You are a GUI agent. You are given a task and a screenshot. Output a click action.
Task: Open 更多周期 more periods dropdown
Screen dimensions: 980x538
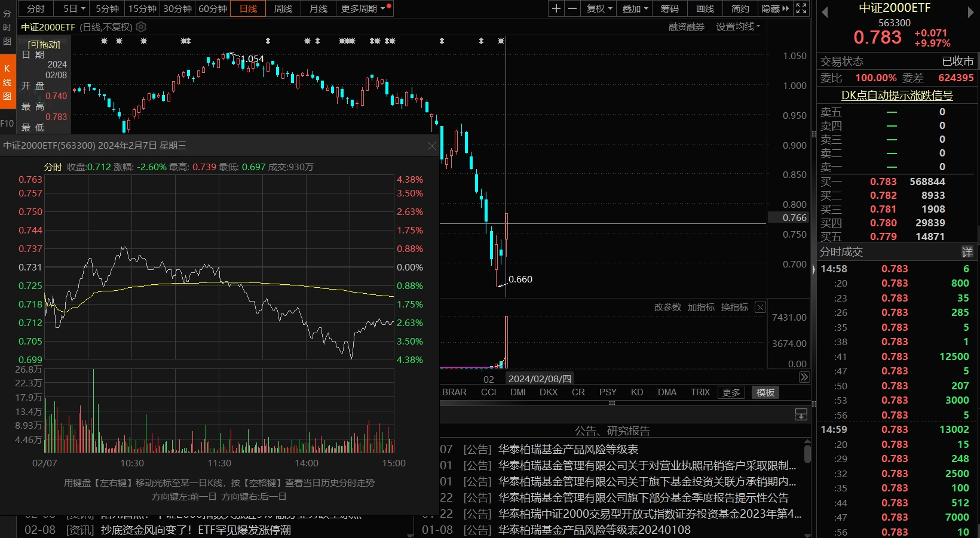(x=363, y=8)
